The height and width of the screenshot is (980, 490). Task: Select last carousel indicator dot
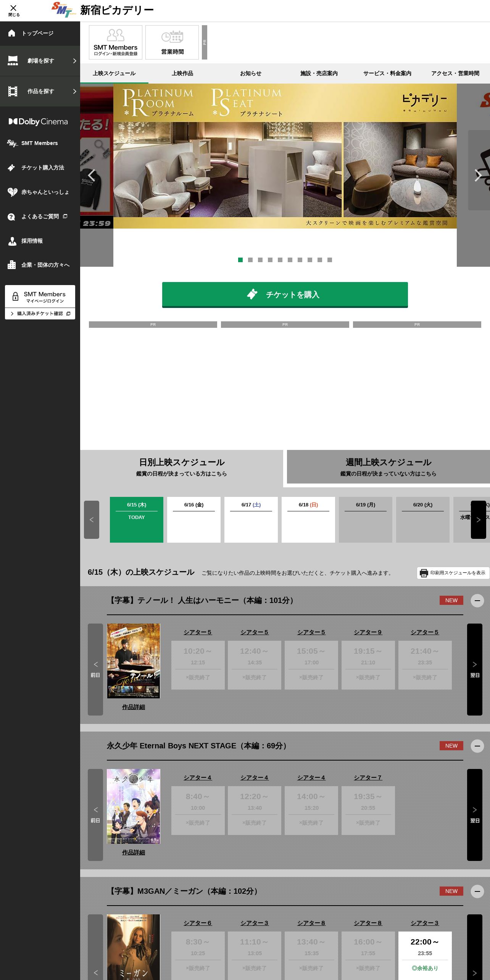pos(330,260)
